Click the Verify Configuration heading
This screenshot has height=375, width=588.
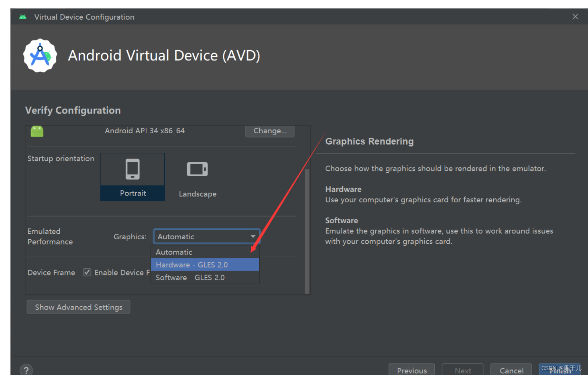pyautogui.click(x=73, y=110)
